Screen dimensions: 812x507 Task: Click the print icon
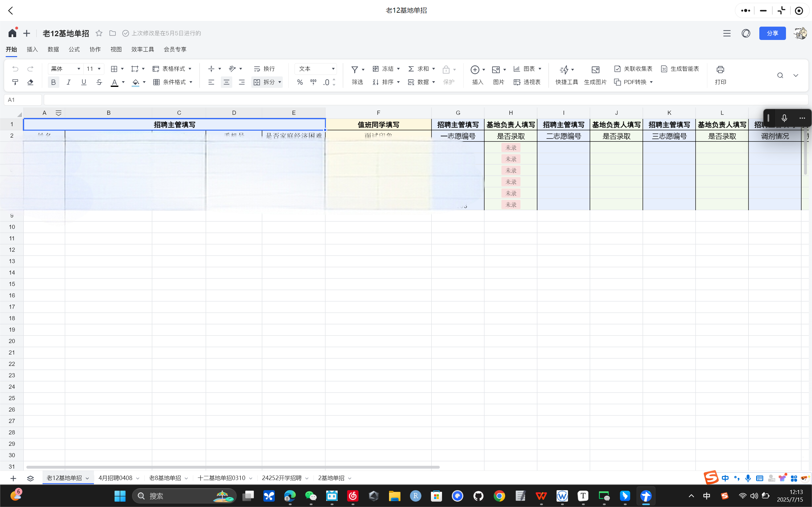(720, 70)
